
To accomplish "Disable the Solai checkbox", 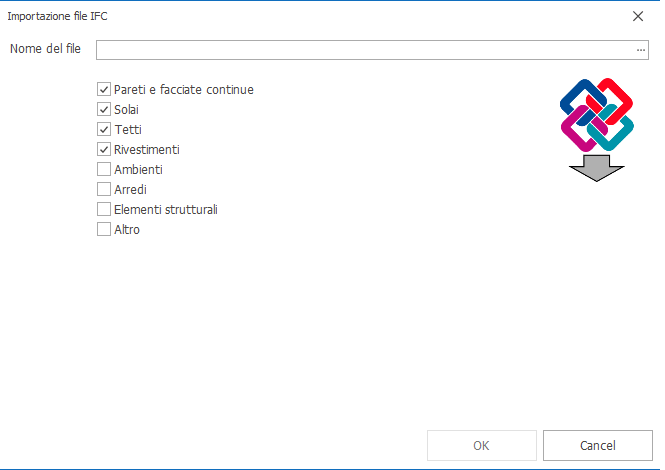I will (104, 110).
